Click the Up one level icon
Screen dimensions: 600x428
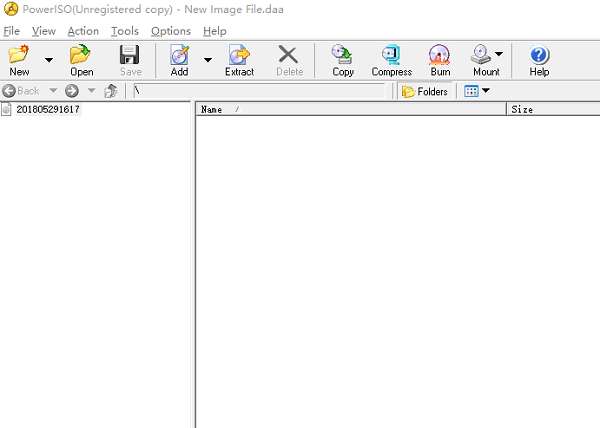(x=111, y=91)
